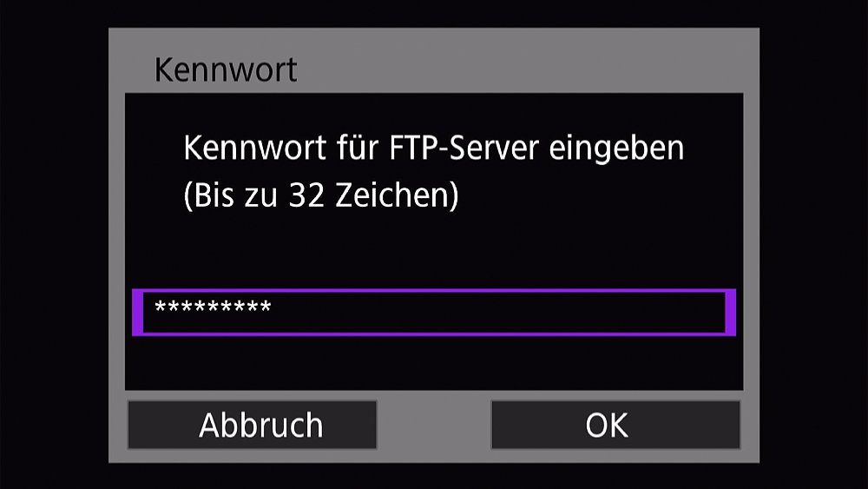Select the word 'FTP-Server' in the prompt
Image resolution: width=868 pixels, height=489 pixels.
(464, 148)
